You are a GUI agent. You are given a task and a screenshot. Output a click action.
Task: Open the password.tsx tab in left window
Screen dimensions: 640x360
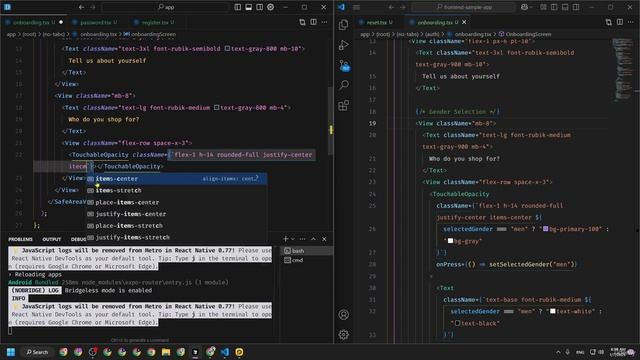[x=95, y=22]
